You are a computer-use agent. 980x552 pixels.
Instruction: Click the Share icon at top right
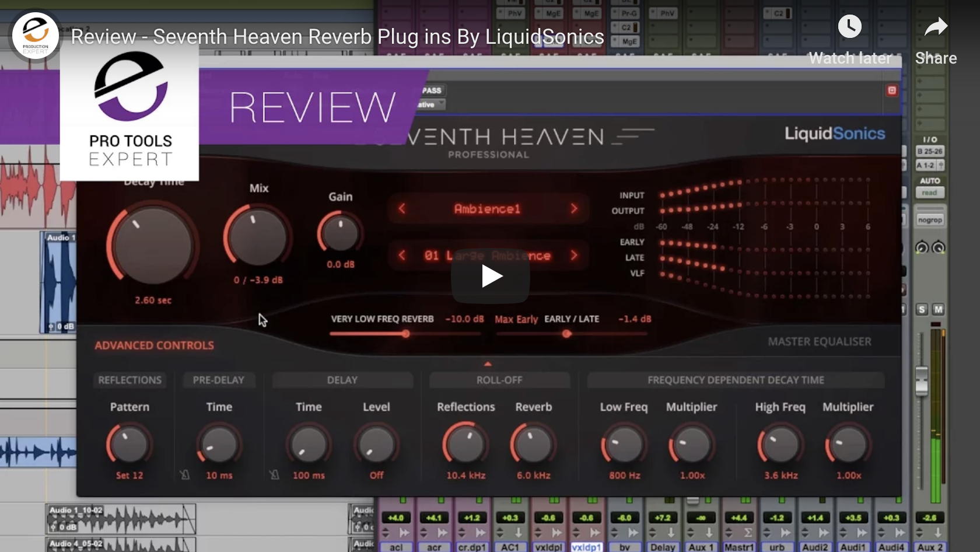pyautogui.click(x=936, y=26)
